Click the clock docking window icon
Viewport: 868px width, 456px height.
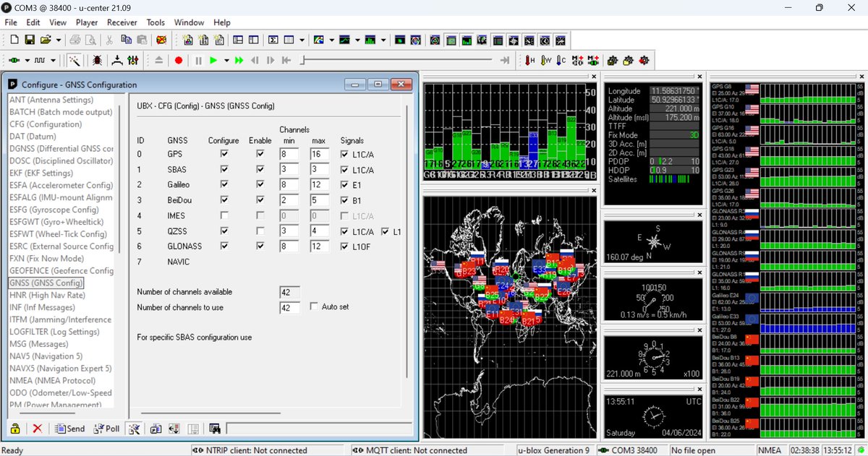[544, 40]
